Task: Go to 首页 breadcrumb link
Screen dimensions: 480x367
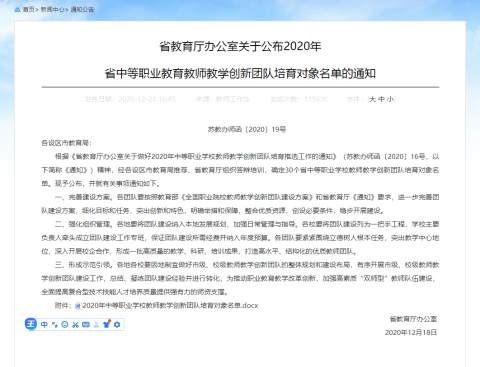Action: 28,10
